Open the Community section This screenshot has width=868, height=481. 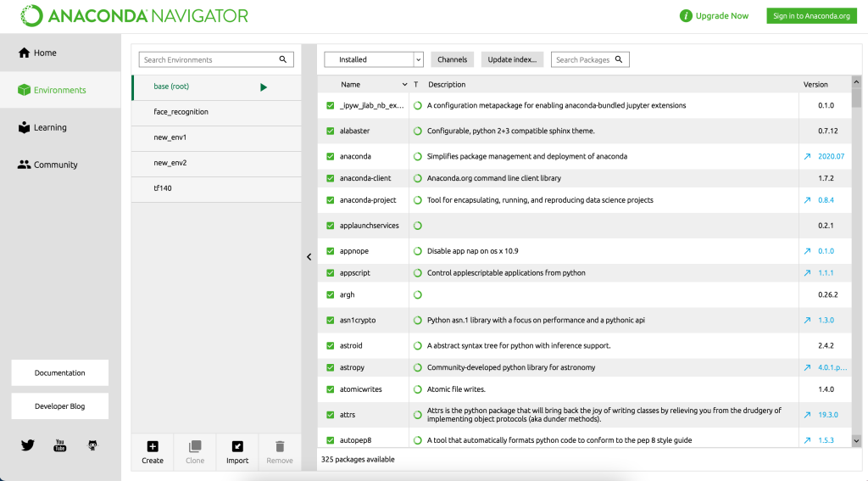[55, 165]
